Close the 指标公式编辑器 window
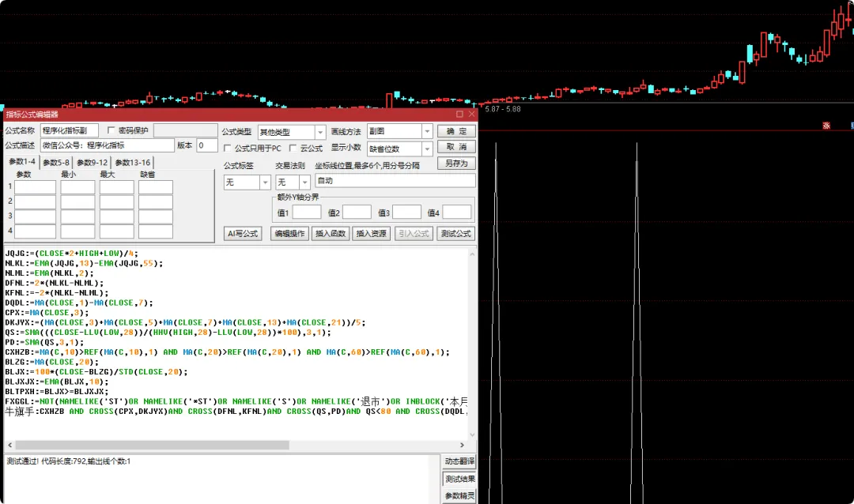The width and height of the screenshot is (854, 504). point(471,114)
